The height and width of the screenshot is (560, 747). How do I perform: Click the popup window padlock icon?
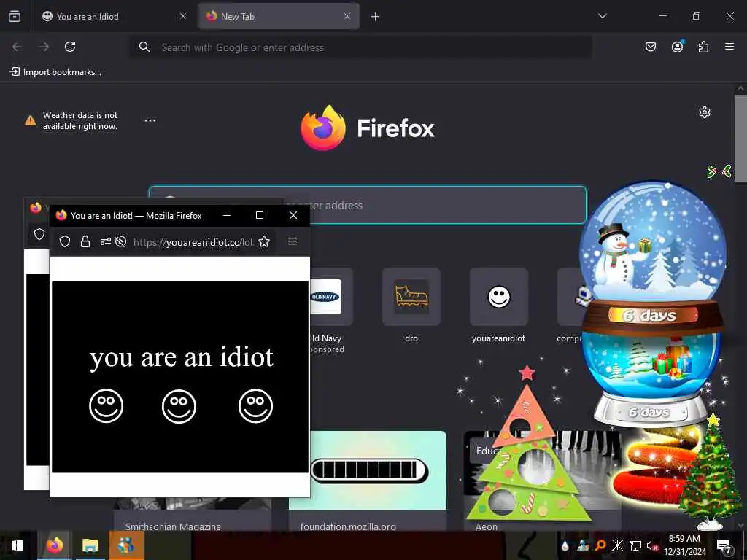pos(85,242)
